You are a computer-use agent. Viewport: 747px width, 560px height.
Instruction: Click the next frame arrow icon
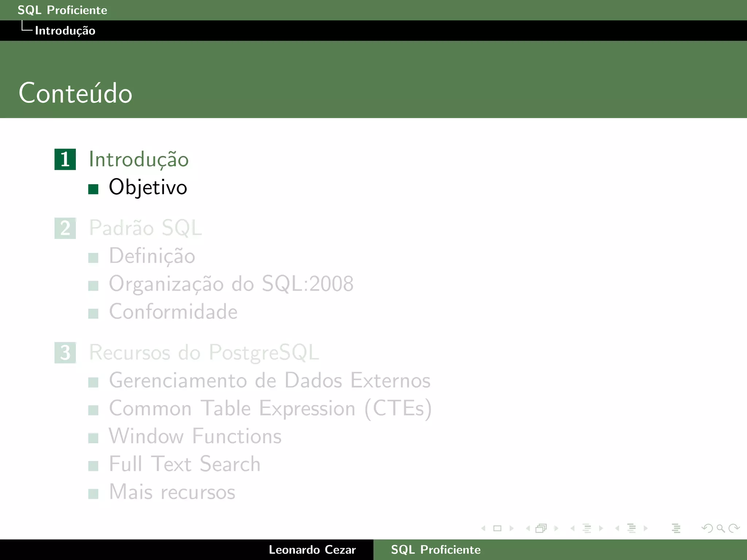coord(556,528)
